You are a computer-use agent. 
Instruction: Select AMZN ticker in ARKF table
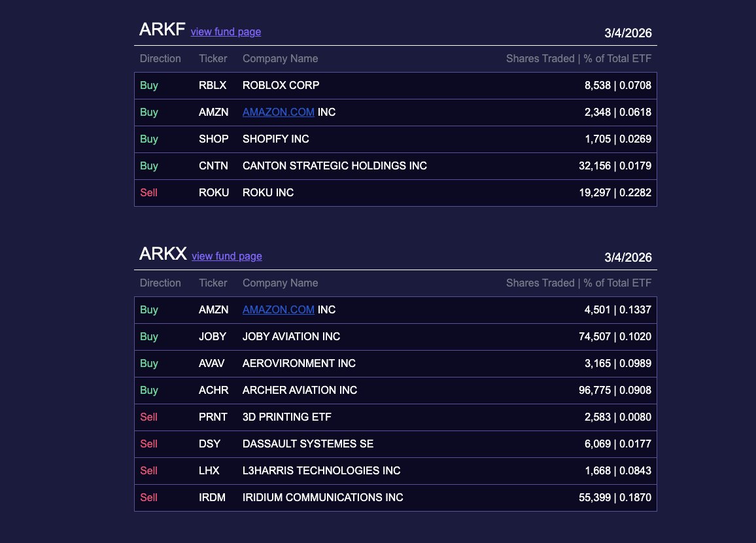(213, 112)
